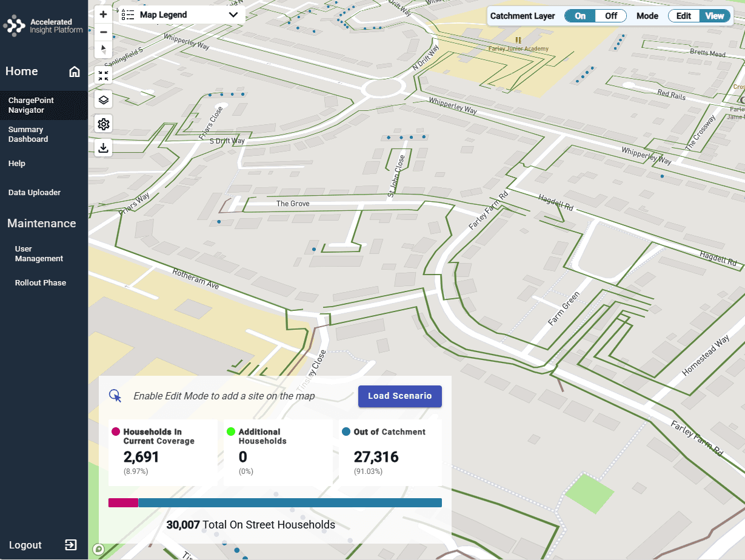Reset map bearing with compass arrow
The width and height of the screenshot is (745, 560).
(x=104, y=49)
